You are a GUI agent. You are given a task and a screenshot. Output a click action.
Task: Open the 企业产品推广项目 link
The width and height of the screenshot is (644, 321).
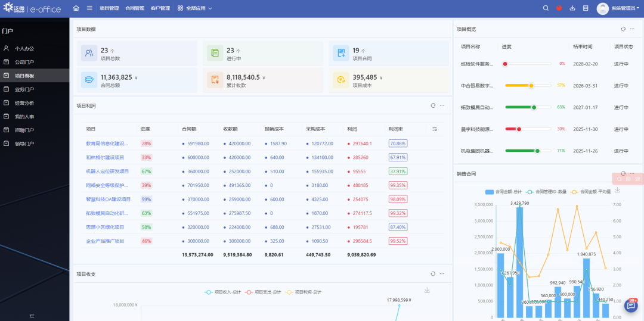[105, 241]
